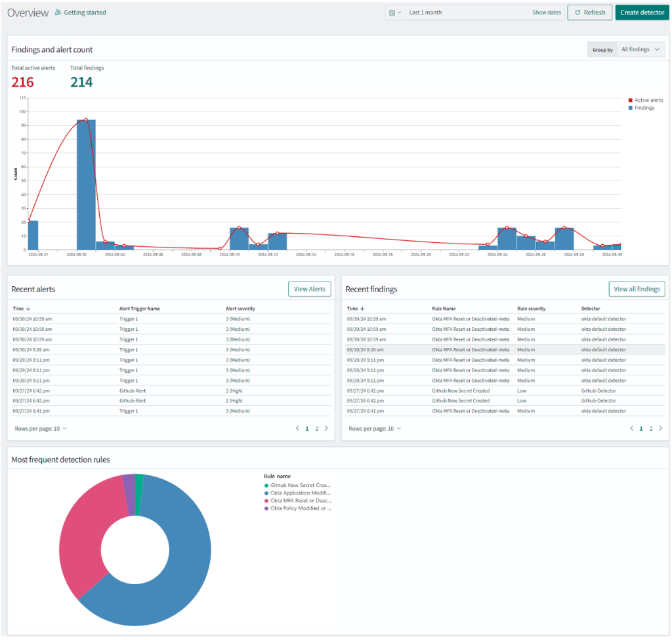Click the findings bar at 2024-08-31
This screenshot has width=672, height=640.
(33, 235)
